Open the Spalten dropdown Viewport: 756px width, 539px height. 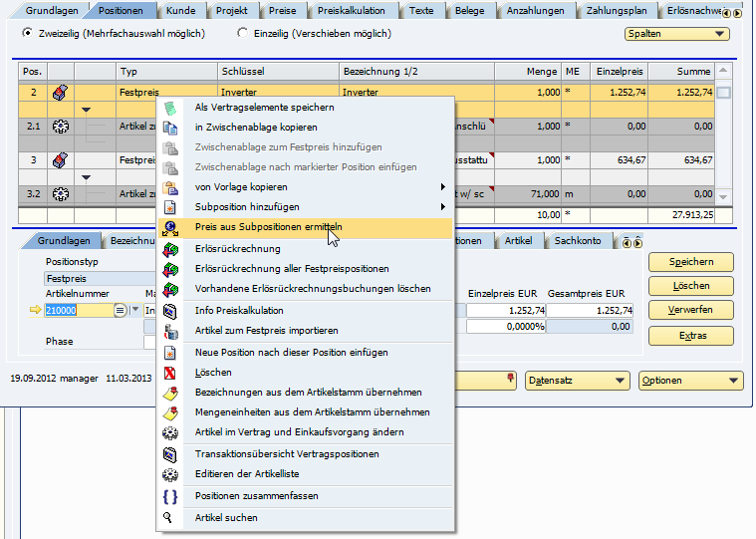[x=677, y=34]
